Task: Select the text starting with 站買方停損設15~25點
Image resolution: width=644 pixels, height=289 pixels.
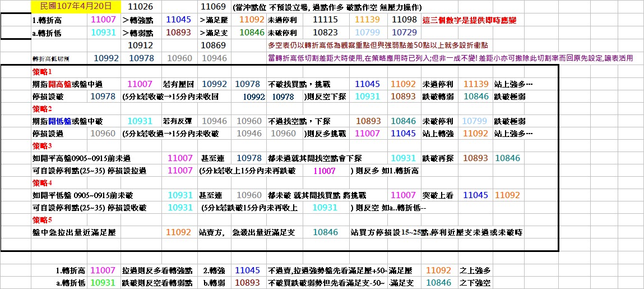Action: [436, 233]
